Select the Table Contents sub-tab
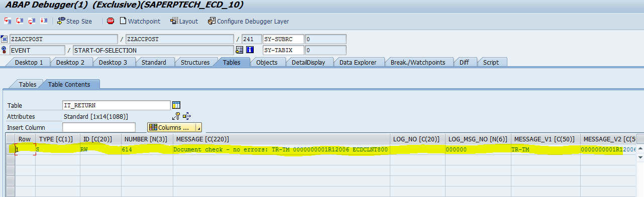 [x=69, y=85]
